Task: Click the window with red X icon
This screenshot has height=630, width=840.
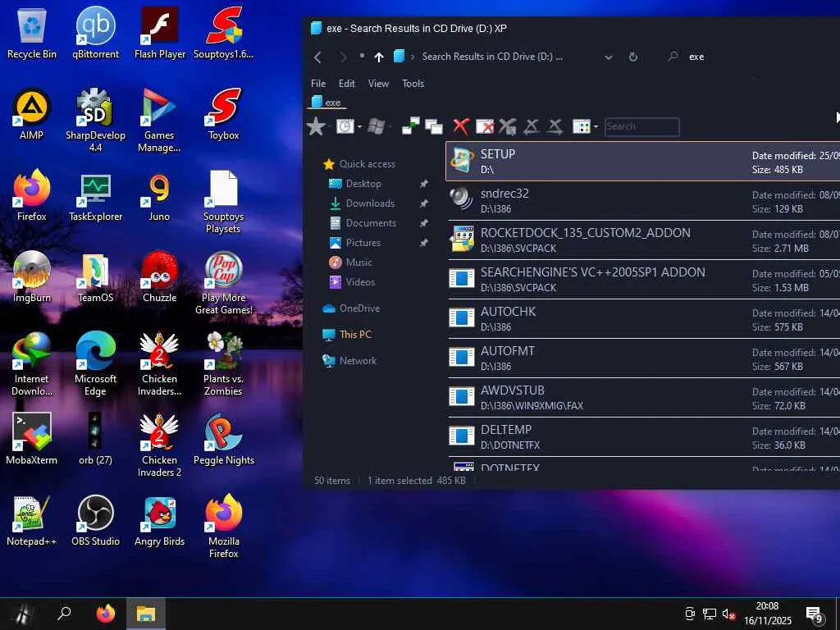Action: click(x=485, y=126)
